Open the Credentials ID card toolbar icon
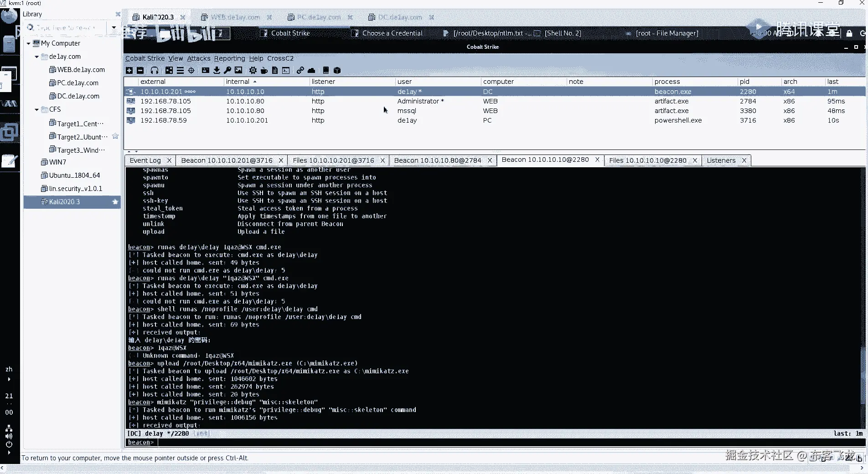 tap(206, 70)
